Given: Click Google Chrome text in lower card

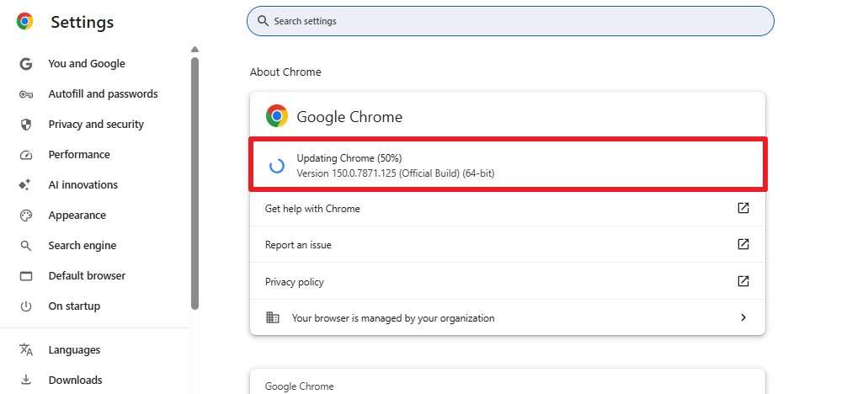Looking at the screenshot, I should tap(299, 386).
